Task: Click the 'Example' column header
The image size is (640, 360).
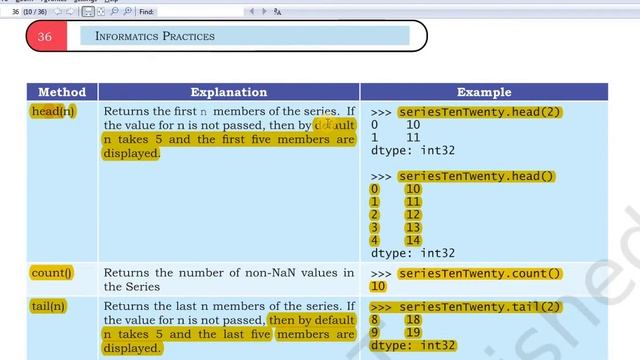Action: 484,92
